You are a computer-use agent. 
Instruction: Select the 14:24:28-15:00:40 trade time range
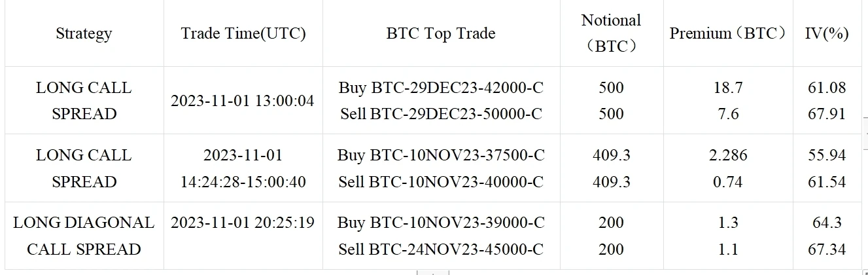tap(243, 181)
